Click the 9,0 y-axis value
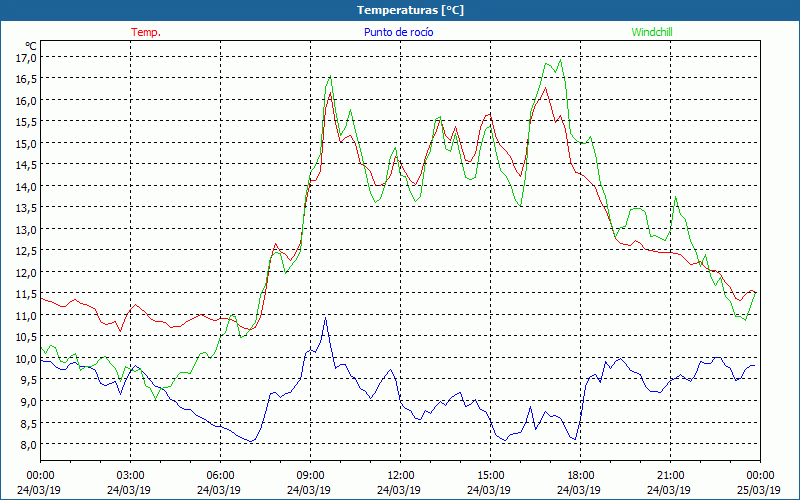Image resolution: width=800 pixels, height=500 pixels. point(28,402)
